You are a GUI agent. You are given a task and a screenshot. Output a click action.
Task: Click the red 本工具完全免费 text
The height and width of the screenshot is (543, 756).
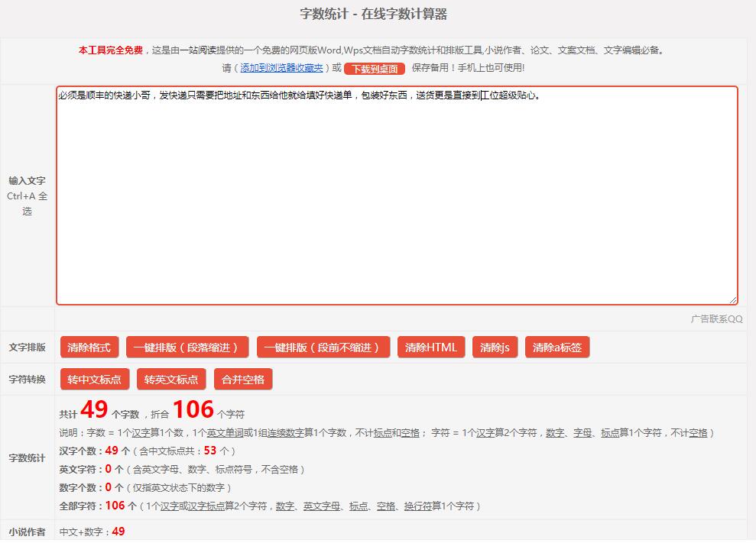click(x=111, y=50)
